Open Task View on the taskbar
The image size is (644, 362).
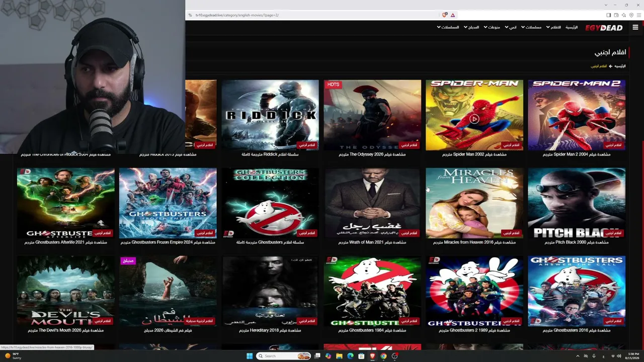coord(317,356)
